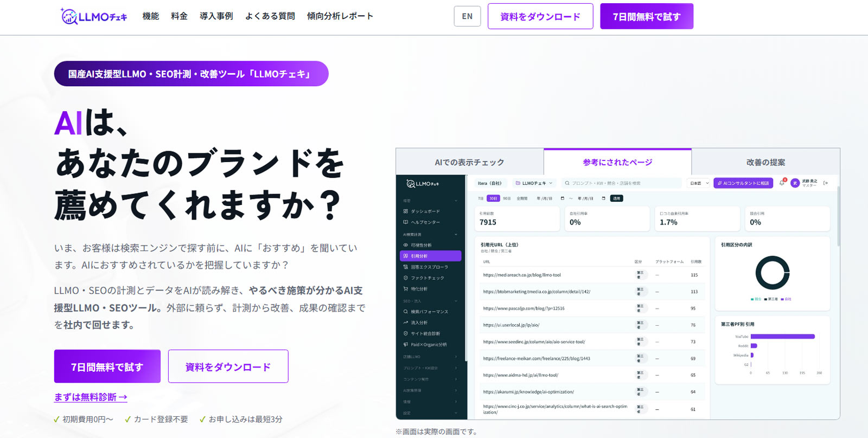Screen dimensions: 868x438
Task: Click the YouTube bar in 第三者PF別 chart
Action: point(783,337)
